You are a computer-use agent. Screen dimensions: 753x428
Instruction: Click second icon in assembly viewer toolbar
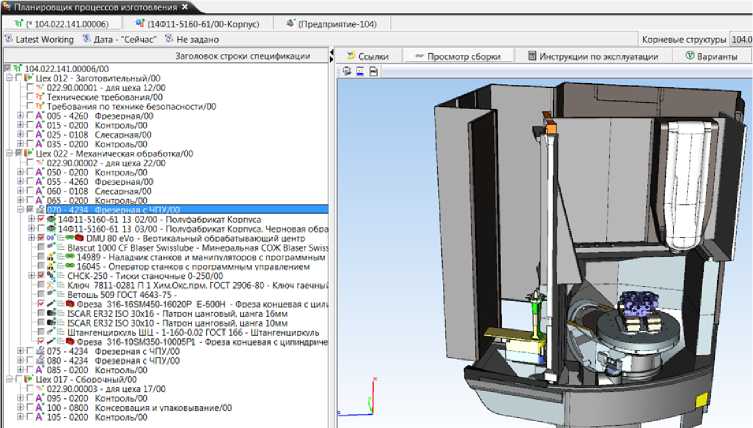[360, 71]
